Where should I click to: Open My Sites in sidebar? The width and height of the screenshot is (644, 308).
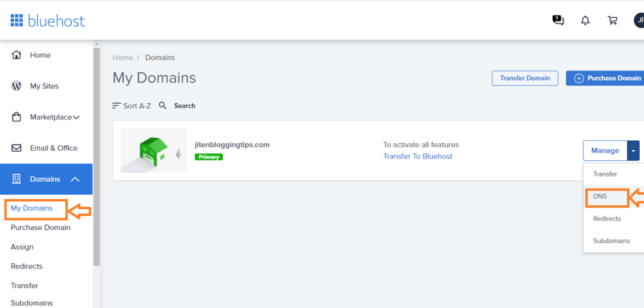(x=45, y=86)
